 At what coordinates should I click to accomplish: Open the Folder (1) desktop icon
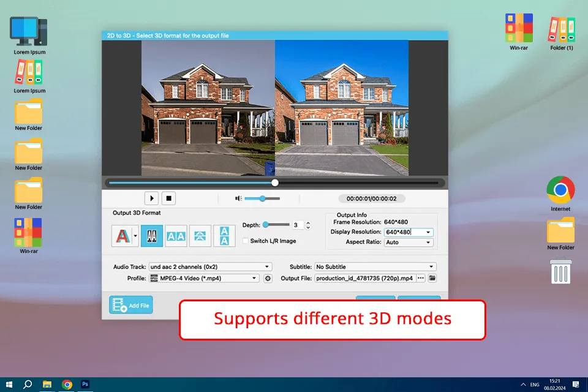click(x=562, y=34)
